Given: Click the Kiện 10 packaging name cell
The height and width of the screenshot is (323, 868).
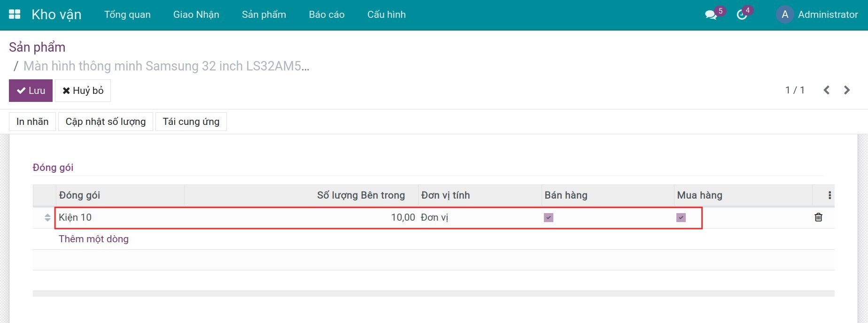Looking at the screenshot, I should pyautogui.click(x=120, y=217).
